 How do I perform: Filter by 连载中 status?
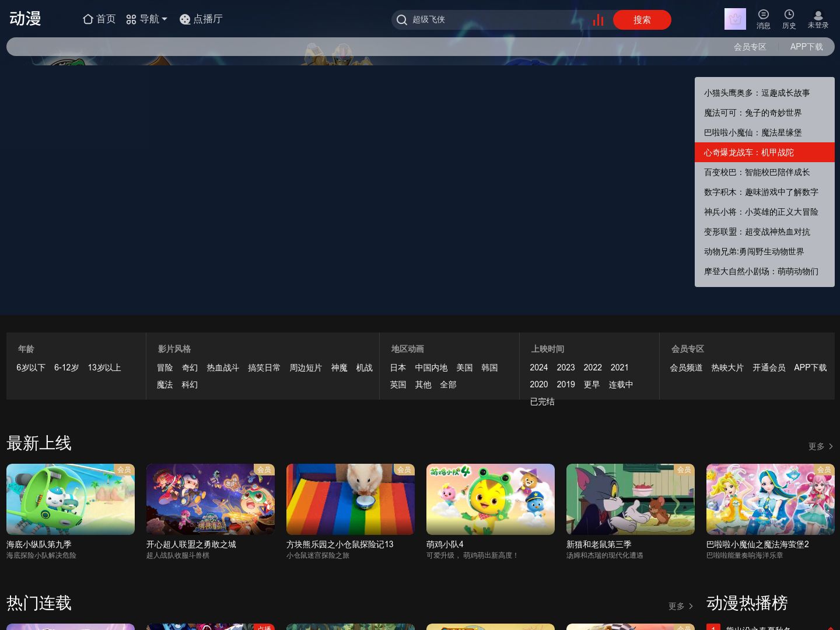pos(621,384)
